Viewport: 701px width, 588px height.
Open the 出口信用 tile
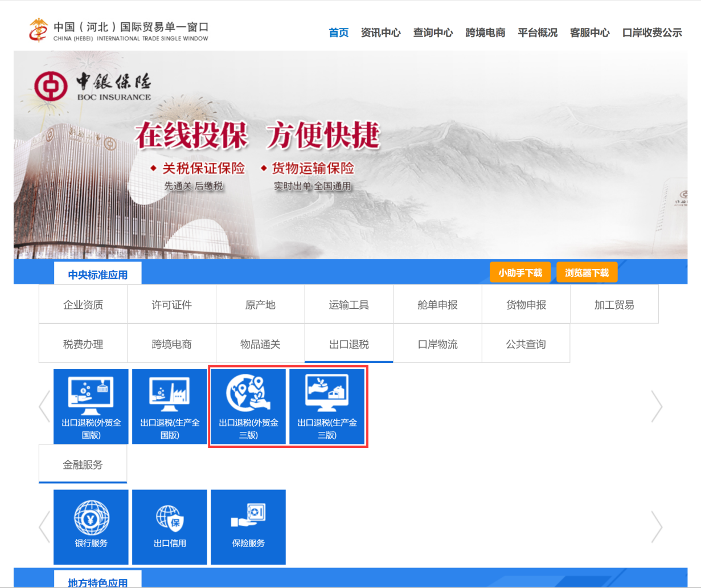point(170,527)
